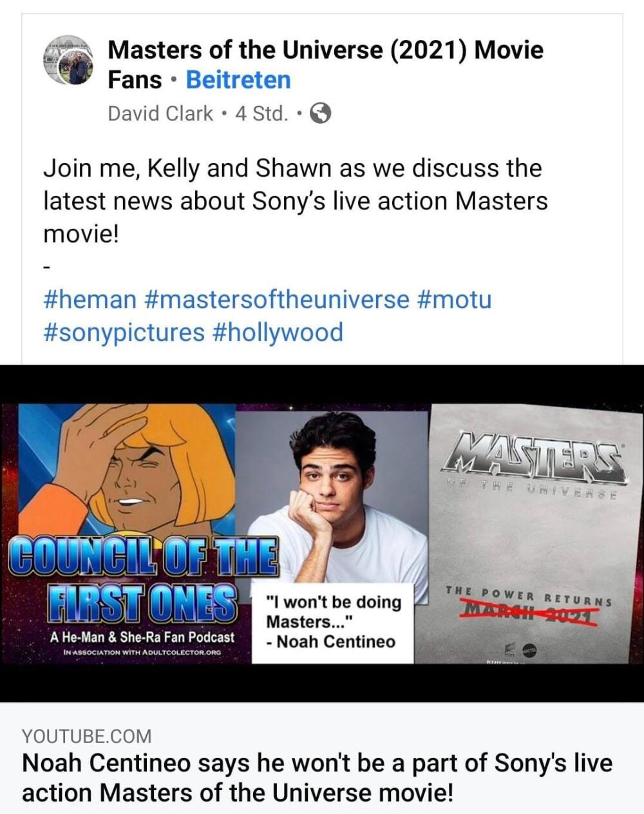Viewport: 644px width, 814px height.
Task: Open the YOUTUBE.COM source link
Action: point(87,736)
